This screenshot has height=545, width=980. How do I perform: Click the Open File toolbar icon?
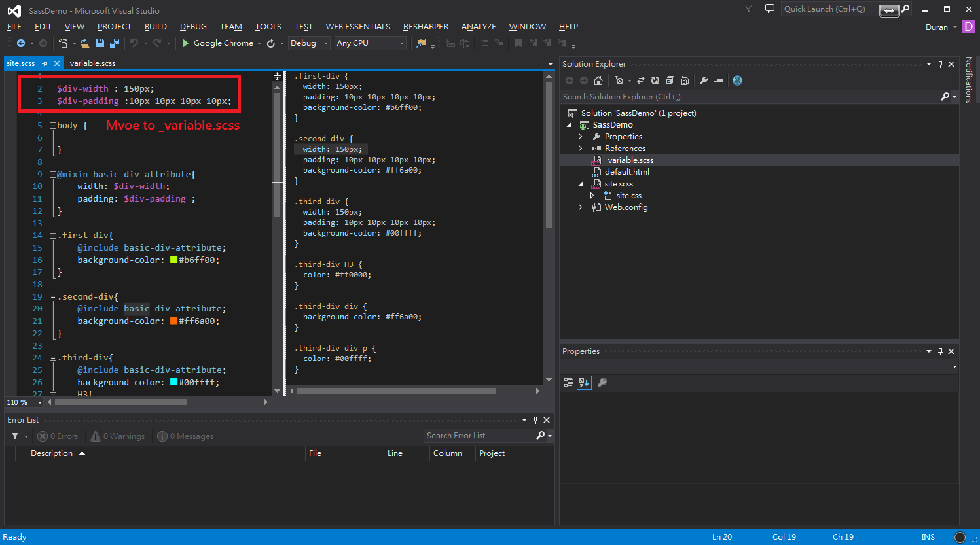[x=86, y=43]
